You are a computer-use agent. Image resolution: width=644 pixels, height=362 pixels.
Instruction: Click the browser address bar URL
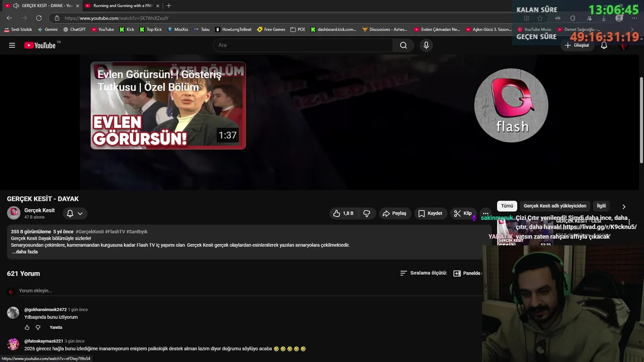(117, 18)
